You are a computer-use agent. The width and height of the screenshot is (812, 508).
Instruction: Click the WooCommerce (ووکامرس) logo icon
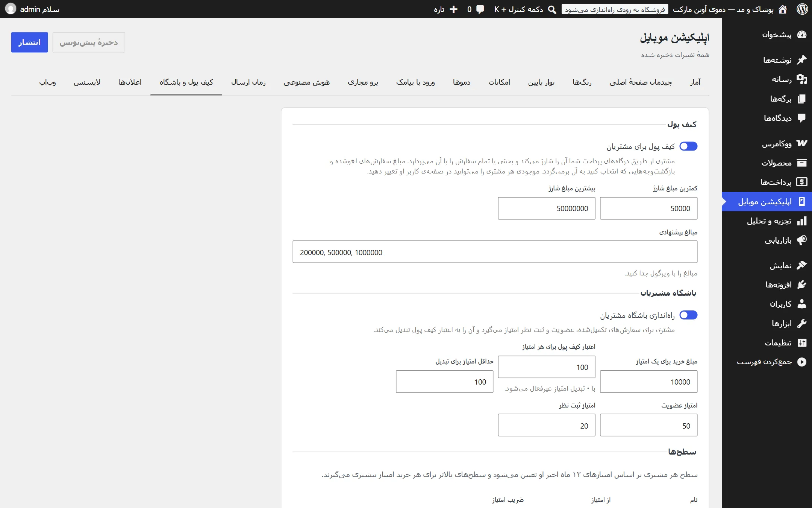[801, 143]
